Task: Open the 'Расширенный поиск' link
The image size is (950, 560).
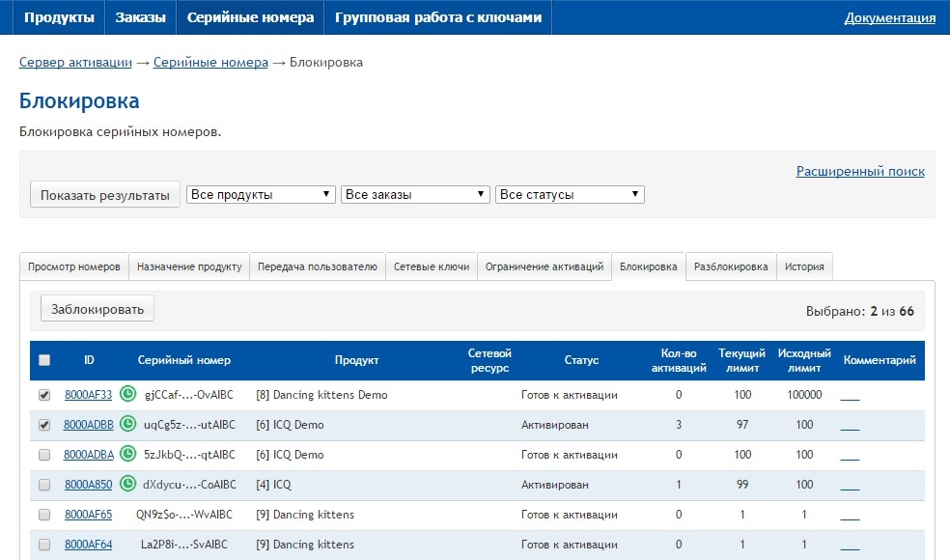Action: click(x=859, y=171)
